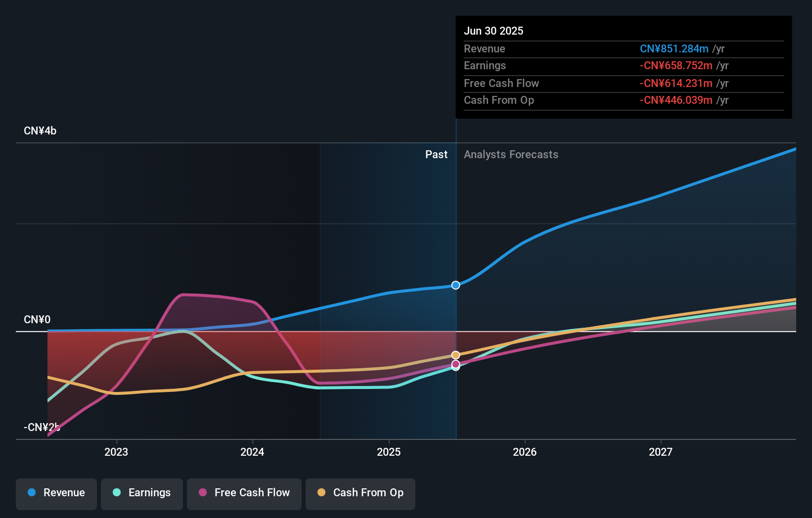Click the 2026 x-axis label
812x518 pixels.
point(525,452)
